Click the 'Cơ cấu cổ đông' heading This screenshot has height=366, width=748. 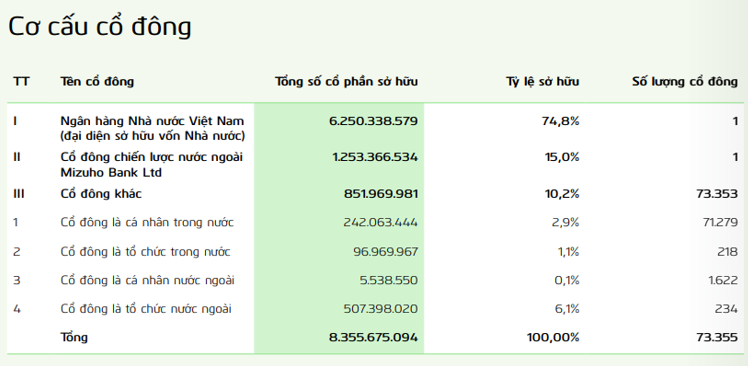(100, 27)
